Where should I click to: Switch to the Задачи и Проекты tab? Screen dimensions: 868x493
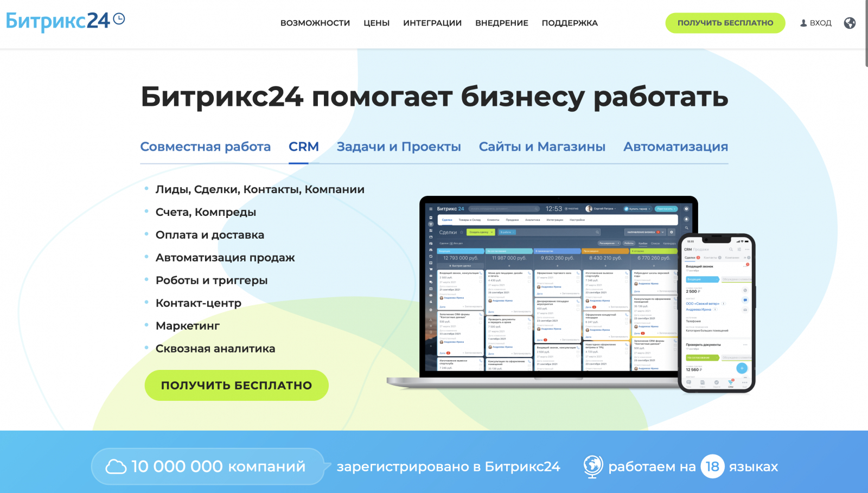[399, 147]
